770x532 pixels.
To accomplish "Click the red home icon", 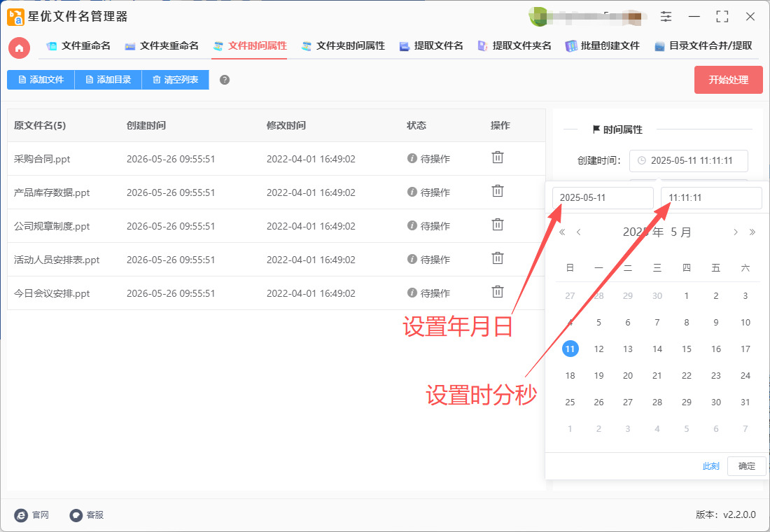I will pos(19,48).
